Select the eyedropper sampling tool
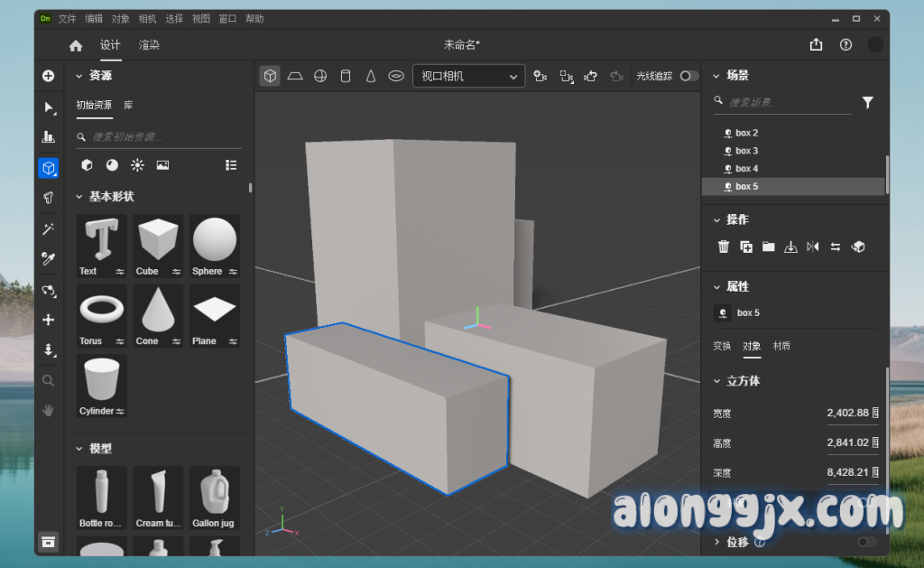 tap(48, 259)
